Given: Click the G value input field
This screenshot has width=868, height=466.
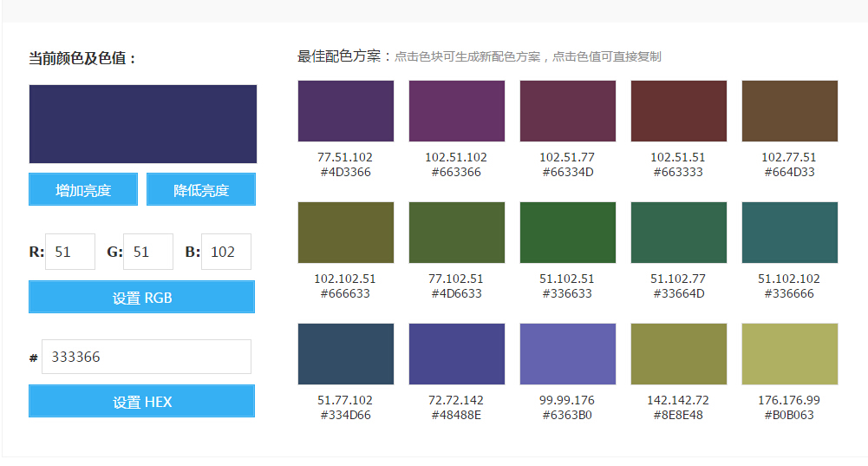Looking at the screenshot, I should [148, 252].
